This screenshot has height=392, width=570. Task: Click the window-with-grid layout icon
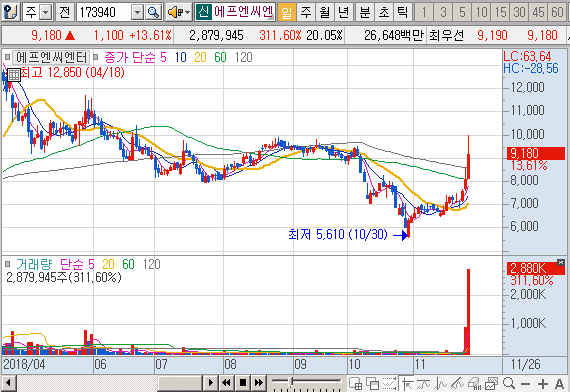(x=356, y=383)
